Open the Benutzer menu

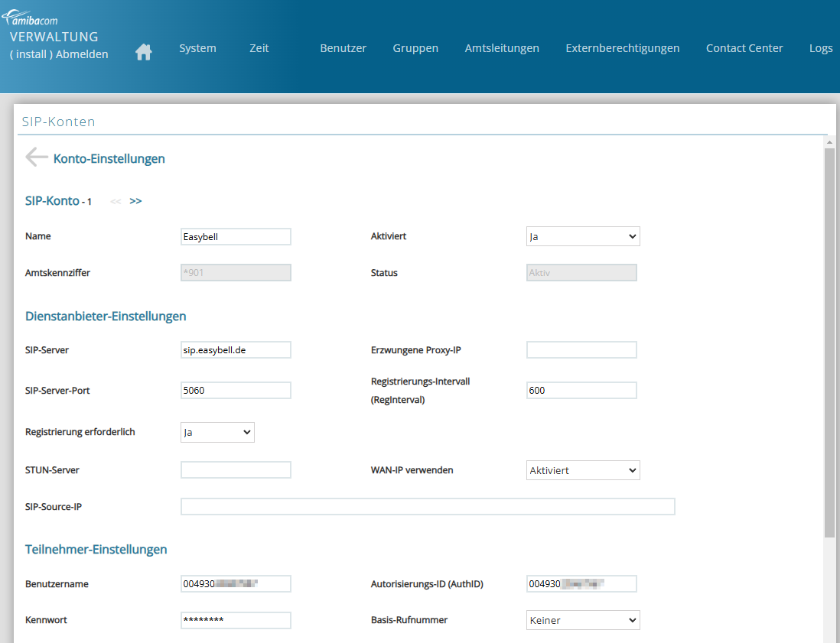343,48
